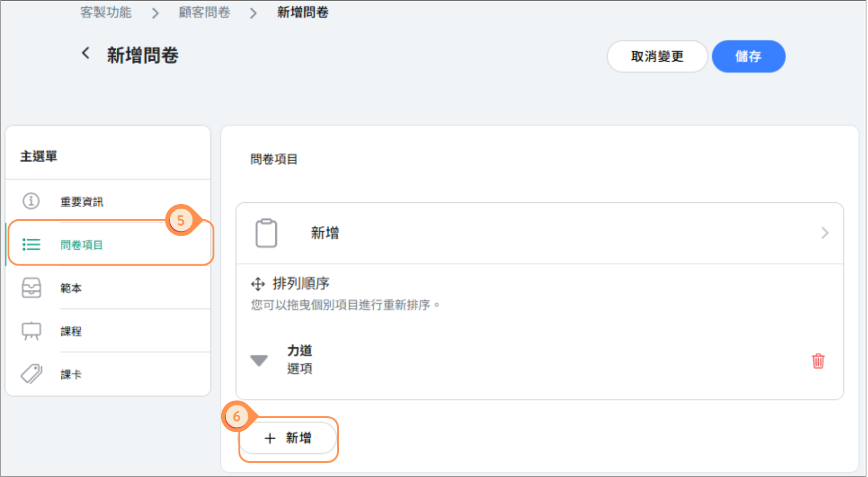Screen dimensions: 868x477
Task: Click the clipboard icon in 新增 row
Action: [266, 233]
